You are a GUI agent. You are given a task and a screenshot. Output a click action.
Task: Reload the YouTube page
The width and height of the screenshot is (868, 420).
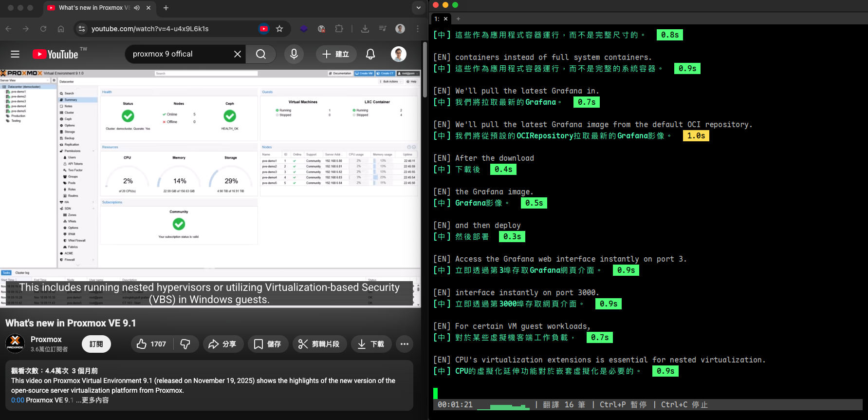tap(43, 29)
